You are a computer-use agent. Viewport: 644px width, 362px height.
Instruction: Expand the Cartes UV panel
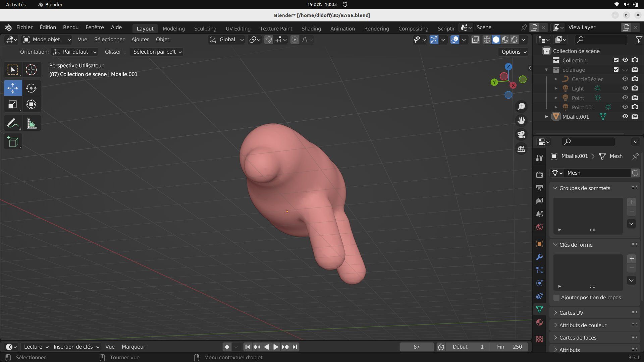click(x=555, y=313)
